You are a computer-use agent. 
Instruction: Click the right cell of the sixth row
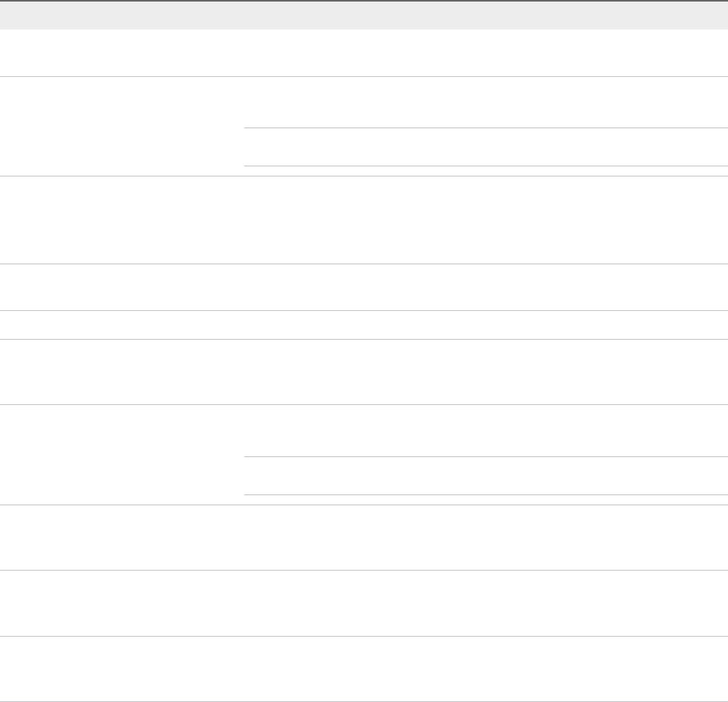pyautogui.click(x=485, y=371)
